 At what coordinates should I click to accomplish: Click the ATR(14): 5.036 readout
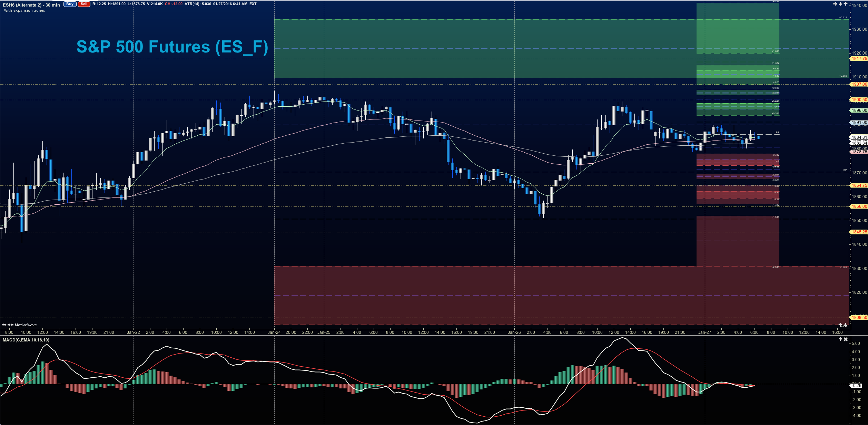click(198, 4)
